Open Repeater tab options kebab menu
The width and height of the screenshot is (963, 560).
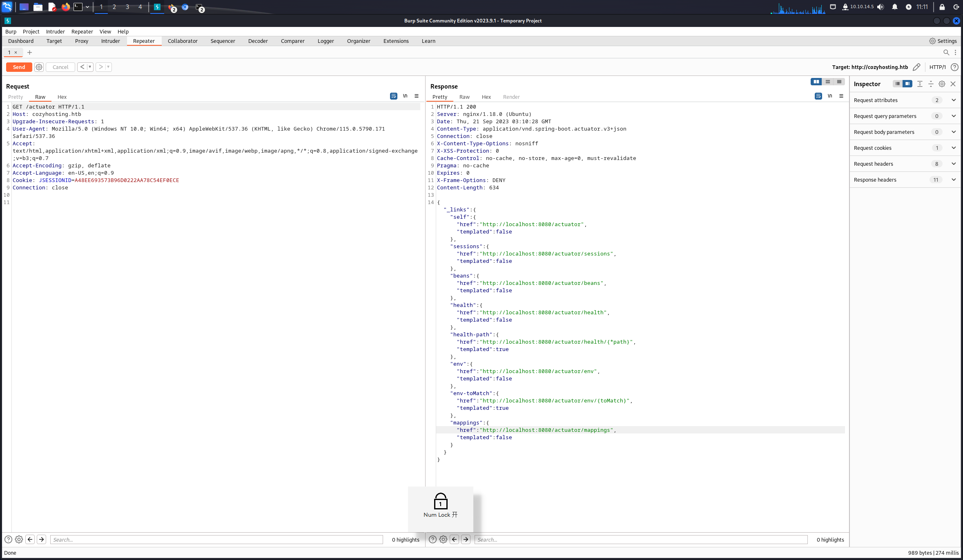955,52
